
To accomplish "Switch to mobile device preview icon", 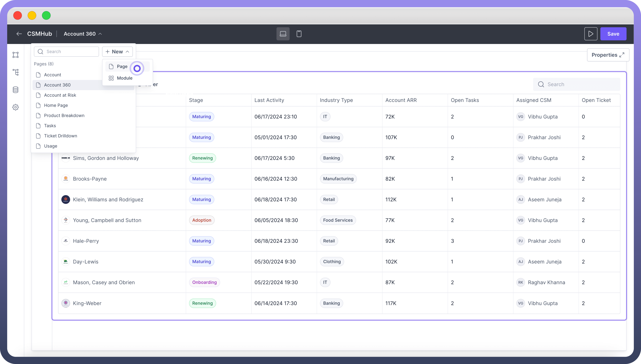I will tap(299, 34).
